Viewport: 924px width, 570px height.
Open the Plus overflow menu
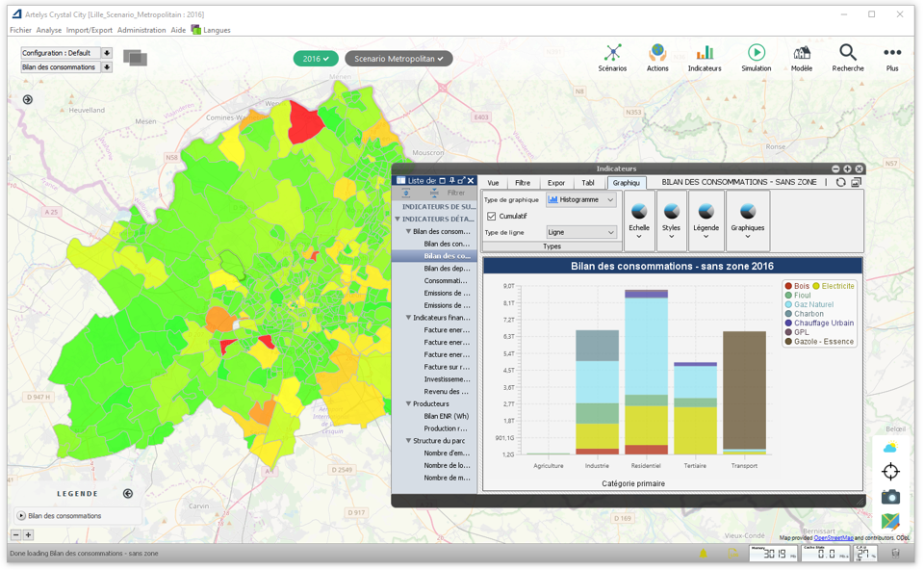pyautogui.click(x=892, y=58)
